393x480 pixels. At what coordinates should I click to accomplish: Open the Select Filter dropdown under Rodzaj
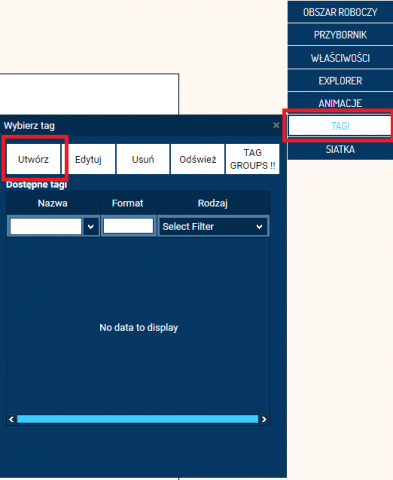pyautogui.click(x=213, y=227)
